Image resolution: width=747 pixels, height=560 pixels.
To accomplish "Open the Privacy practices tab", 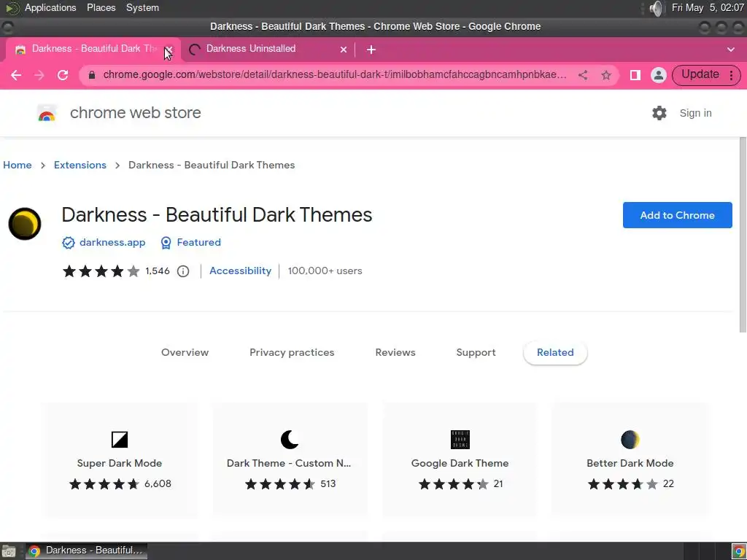I will tap(292, 352).
